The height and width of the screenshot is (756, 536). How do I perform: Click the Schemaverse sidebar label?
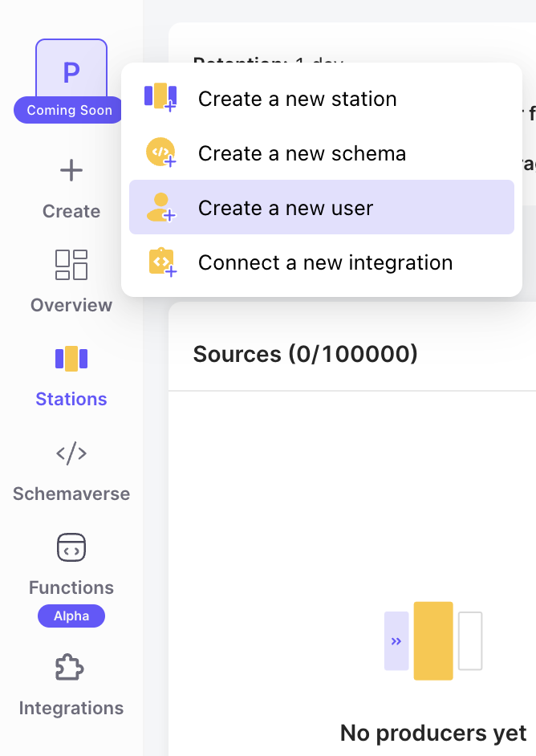point(71,494)
